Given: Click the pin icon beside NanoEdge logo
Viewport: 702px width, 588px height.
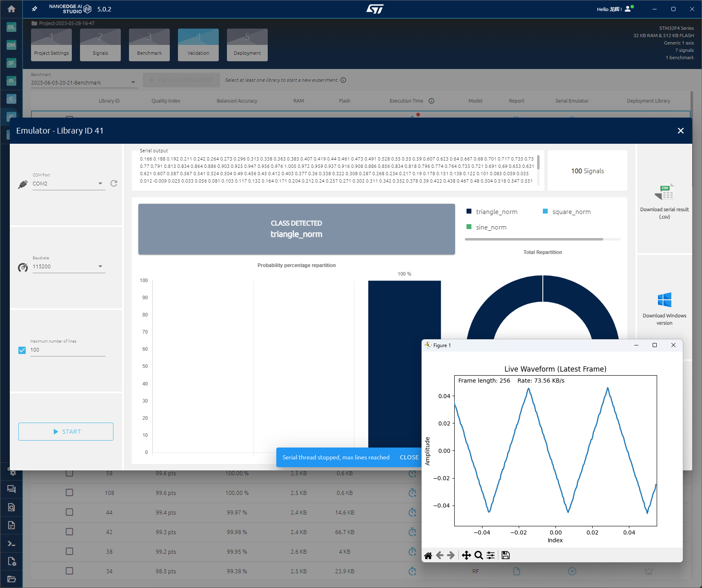Looking at the screenshot, I should 35,9.
